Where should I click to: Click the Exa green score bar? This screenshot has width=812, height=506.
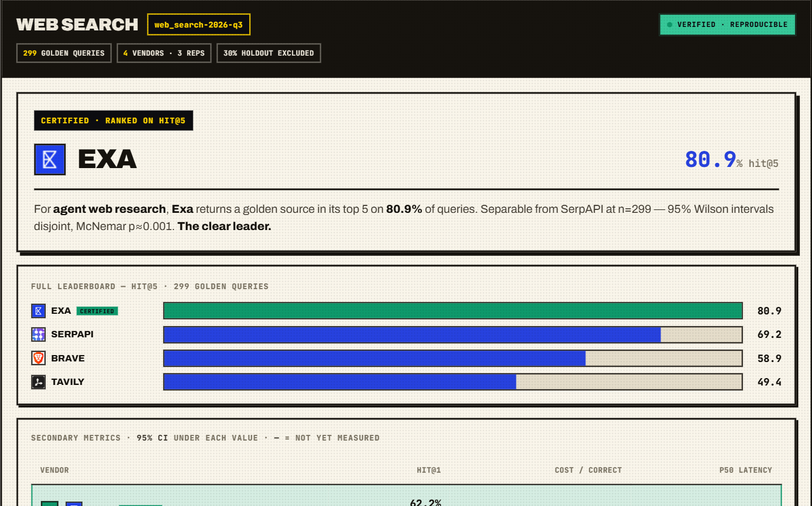coord(453,311)
